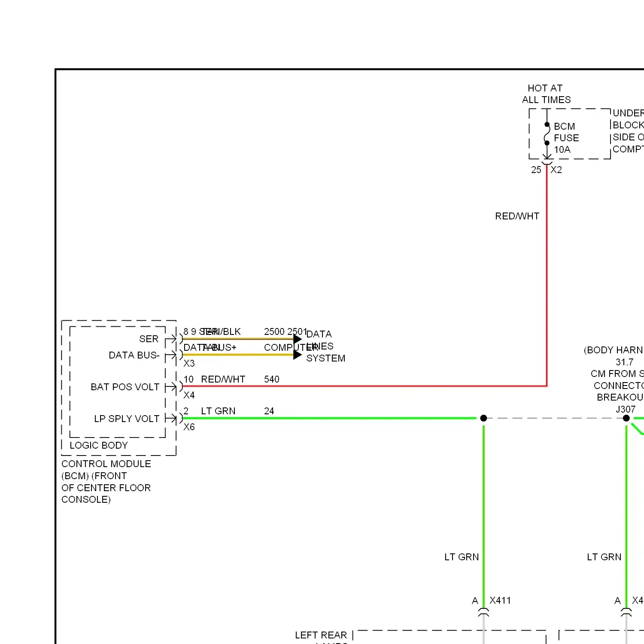Screen dimensions: 644x644
Task: Select pin number '25' beside X2
Action: tap(536, 170)
